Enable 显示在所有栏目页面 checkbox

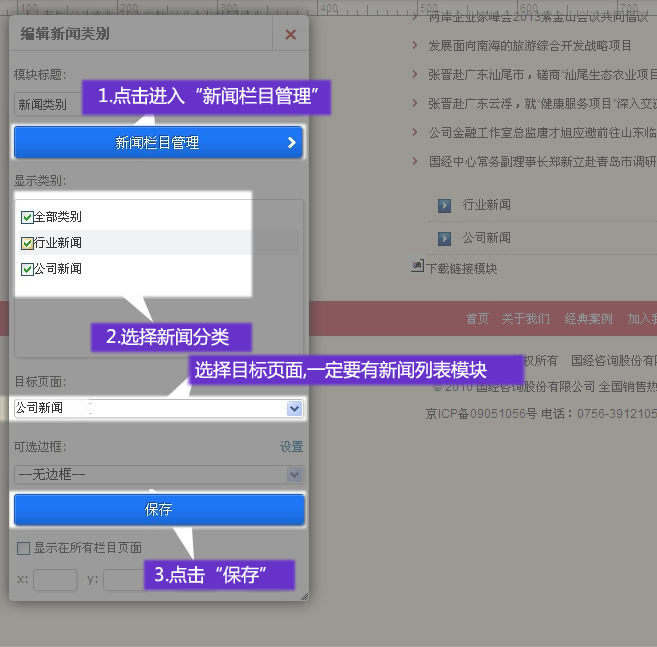coord(23,548)
